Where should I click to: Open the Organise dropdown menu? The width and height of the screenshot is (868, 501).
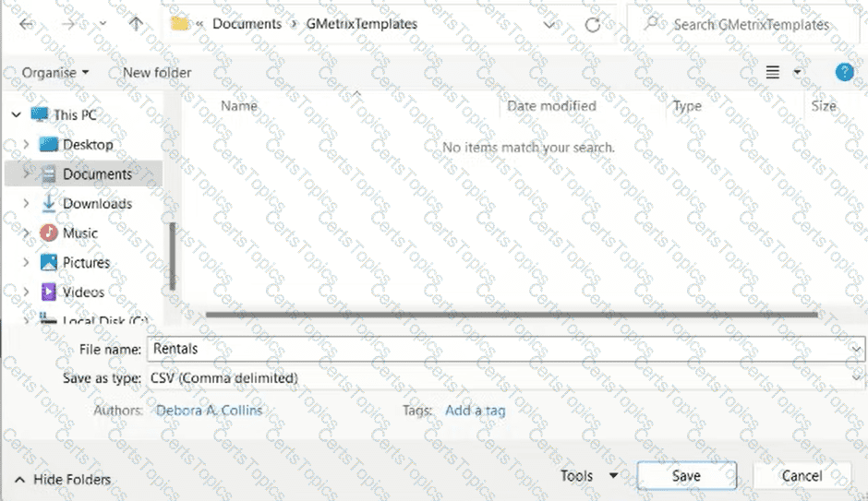[55, 73]
